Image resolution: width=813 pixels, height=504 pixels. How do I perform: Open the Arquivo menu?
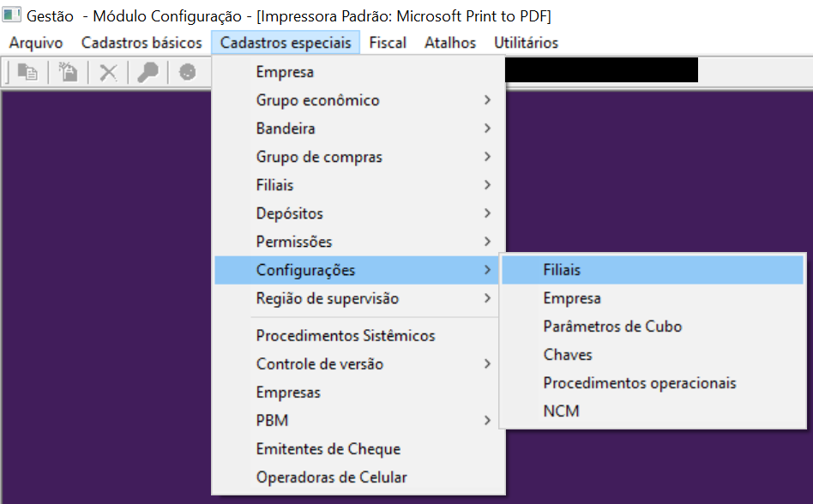pos(36,43)
